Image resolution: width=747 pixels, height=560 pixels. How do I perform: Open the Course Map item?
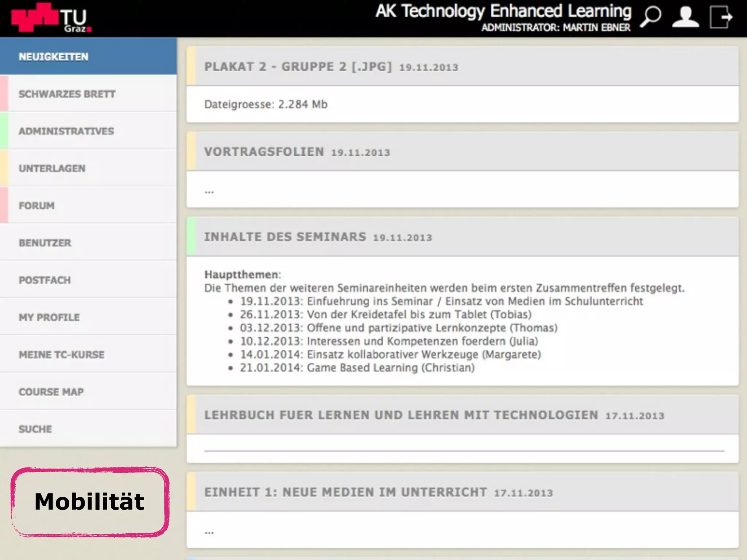tap(51, 392)
